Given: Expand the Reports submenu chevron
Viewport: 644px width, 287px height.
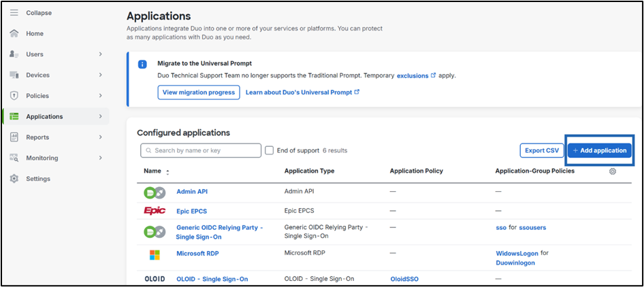Looking at the screenshot, I should 100,137.
